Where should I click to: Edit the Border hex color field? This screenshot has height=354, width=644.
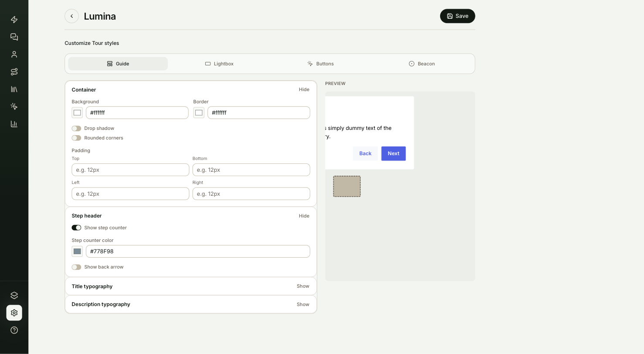click(259, 112)
